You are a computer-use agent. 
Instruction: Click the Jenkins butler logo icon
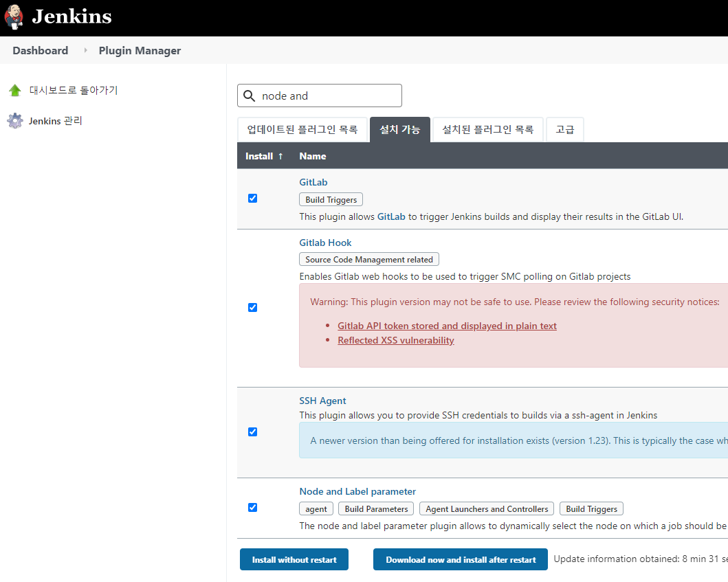(14, 17)
